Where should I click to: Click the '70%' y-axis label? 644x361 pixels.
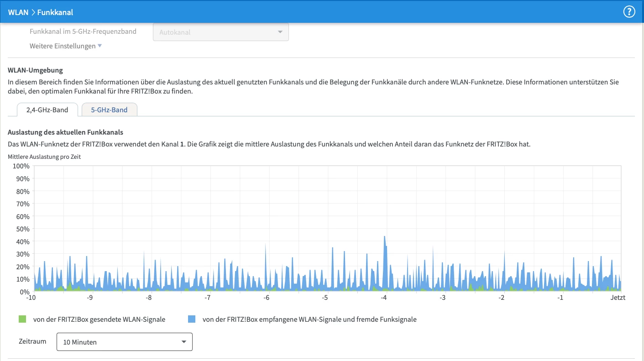pyautogui.click(x=23, y=204)
